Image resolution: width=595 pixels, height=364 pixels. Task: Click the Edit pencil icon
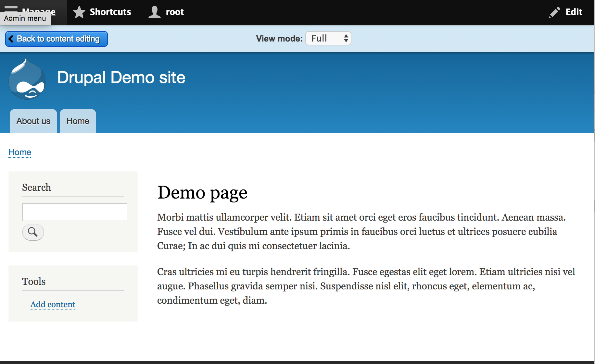554,12
